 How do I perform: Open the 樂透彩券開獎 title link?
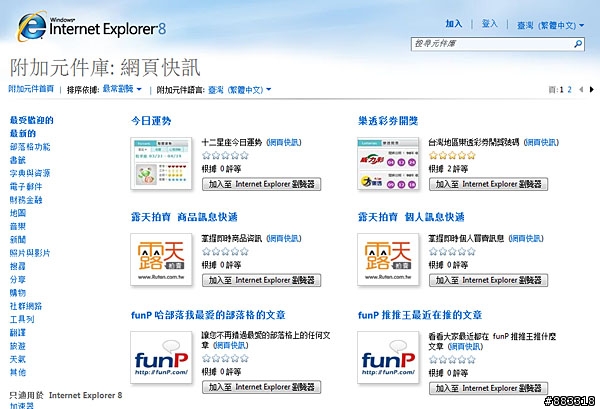pos(388,121)
